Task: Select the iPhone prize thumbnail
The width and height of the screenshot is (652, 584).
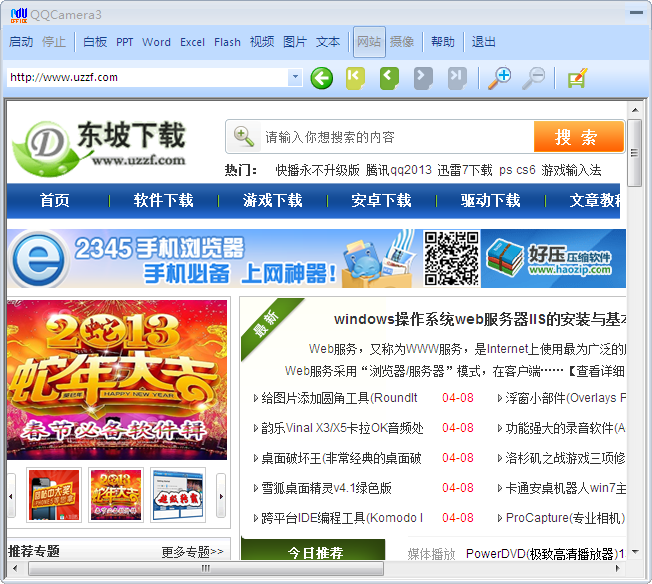Action: tap(54, 495)
